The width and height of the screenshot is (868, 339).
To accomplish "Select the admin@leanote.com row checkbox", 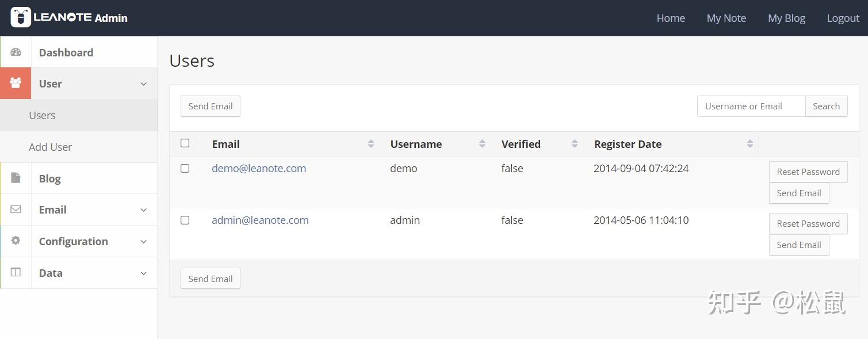I will (x=185, y=220).
